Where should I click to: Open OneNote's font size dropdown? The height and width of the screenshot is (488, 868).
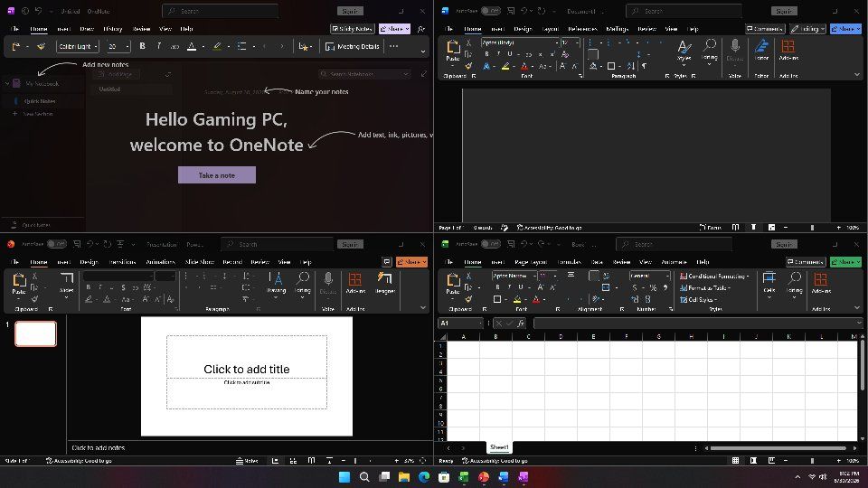pyautogui.click(x=127, y=46)
